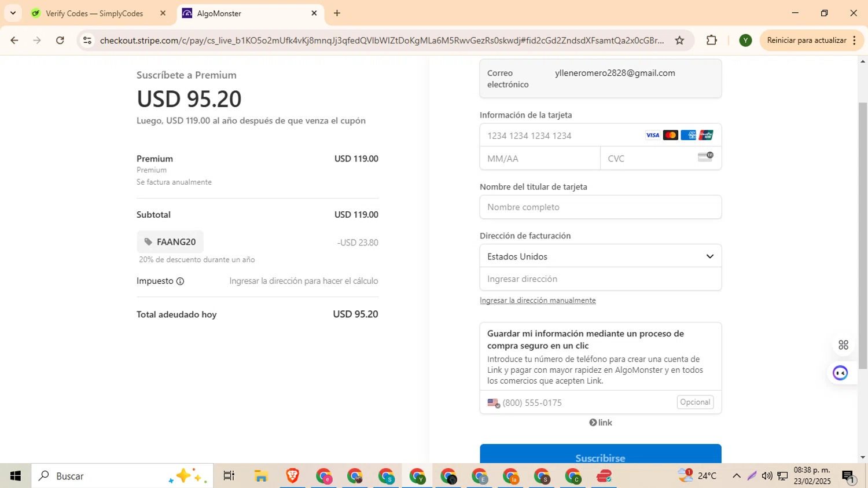The width and height of the screenshot is (868, 488).
Task: Click the page vertical scrollbar thumb
Action: click(863, 234)
